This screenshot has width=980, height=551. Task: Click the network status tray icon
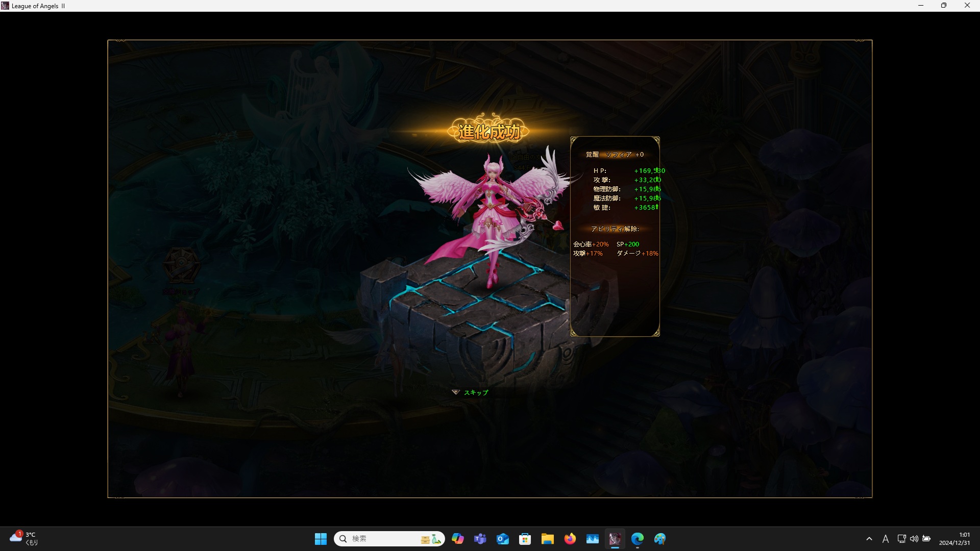(x=901, y=539)
